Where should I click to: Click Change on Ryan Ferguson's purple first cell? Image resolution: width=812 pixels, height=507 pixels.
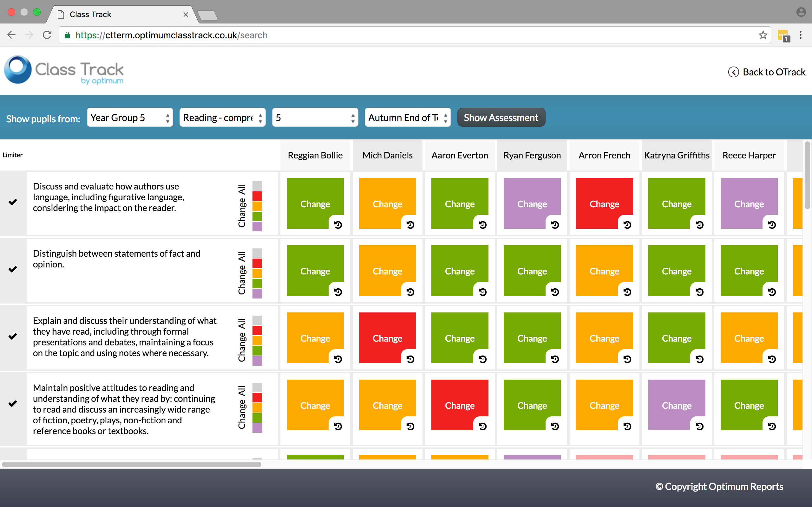coord(532,204)
